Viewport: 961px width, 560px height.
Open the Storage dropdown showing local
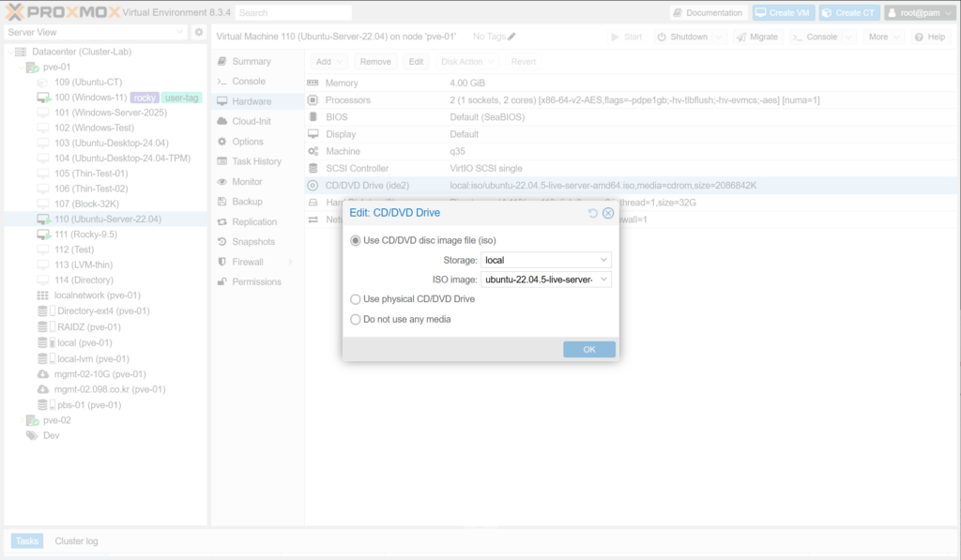(x=546, y=260)
